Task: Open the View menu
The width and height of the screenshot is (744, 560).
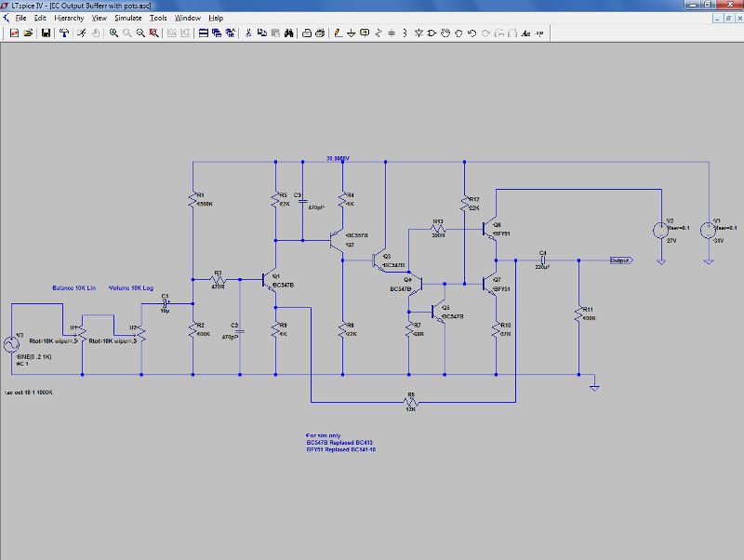Action: coord(100,18)
